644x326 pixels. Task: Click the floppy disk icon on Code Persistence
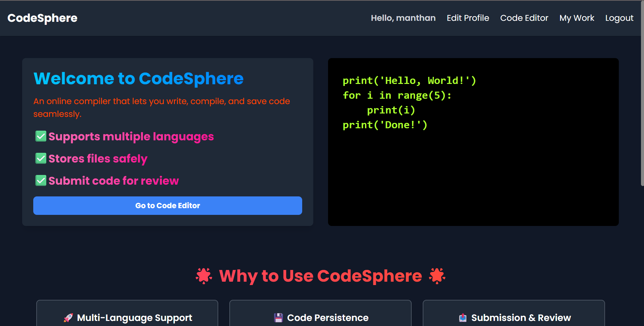(279, 318)
